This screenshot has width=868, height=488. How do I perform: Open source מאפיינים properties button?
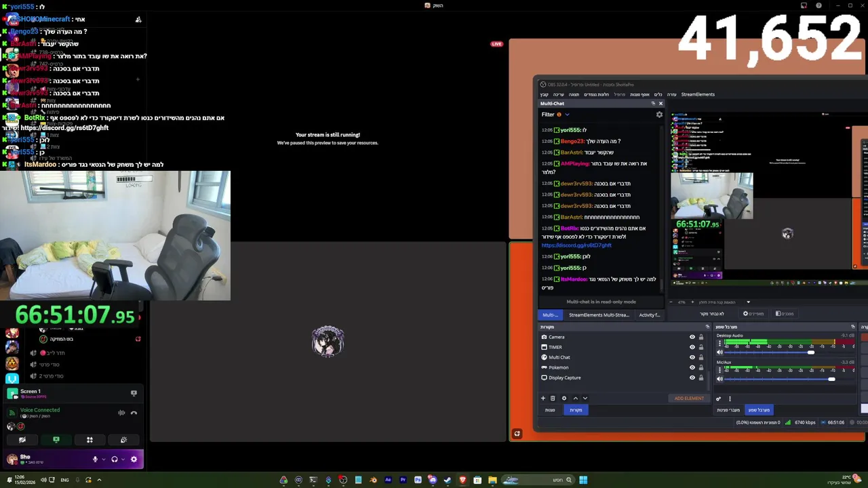pyautogui.click(x=753, y=314)
